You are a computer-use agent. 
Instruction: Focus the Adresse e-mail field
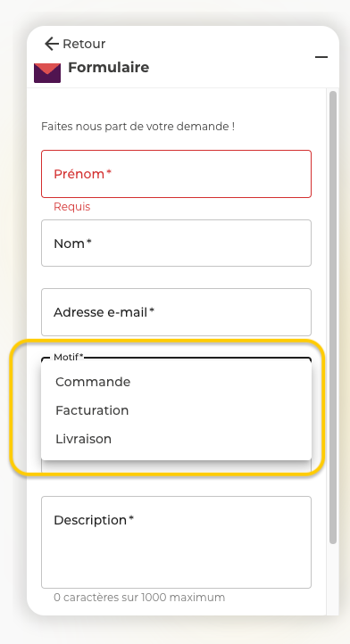[176, 312]
